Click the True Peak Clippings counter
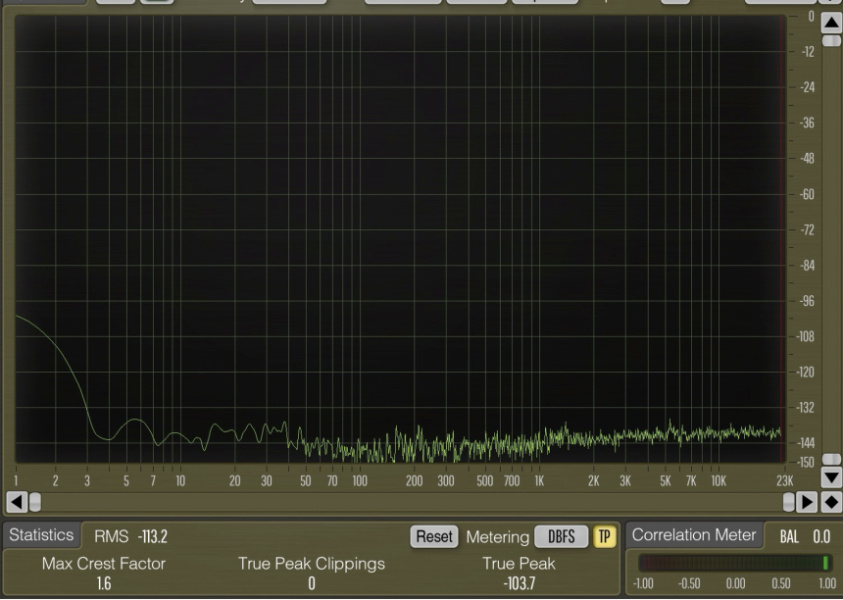843x600 pixels. coord(311,583)
